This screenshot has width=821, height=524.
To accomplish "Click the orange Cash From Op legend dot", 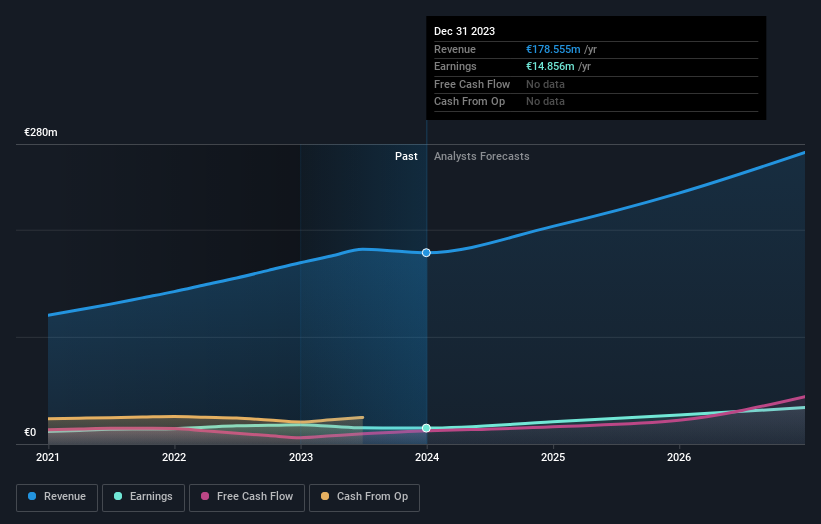I will (325, 496).
